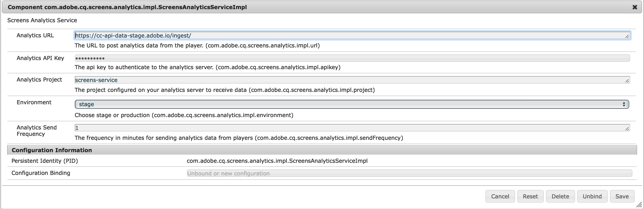The height and width of the screenshot is (209, 644).
Task: Click the Analytics Send Frequency field
Action: point(350,128)
